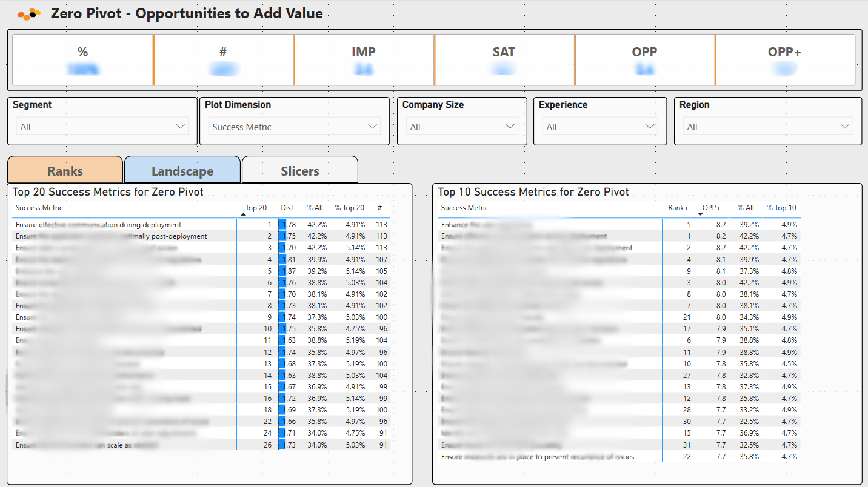Open the Segment dropdown

(x=102, y=127)
